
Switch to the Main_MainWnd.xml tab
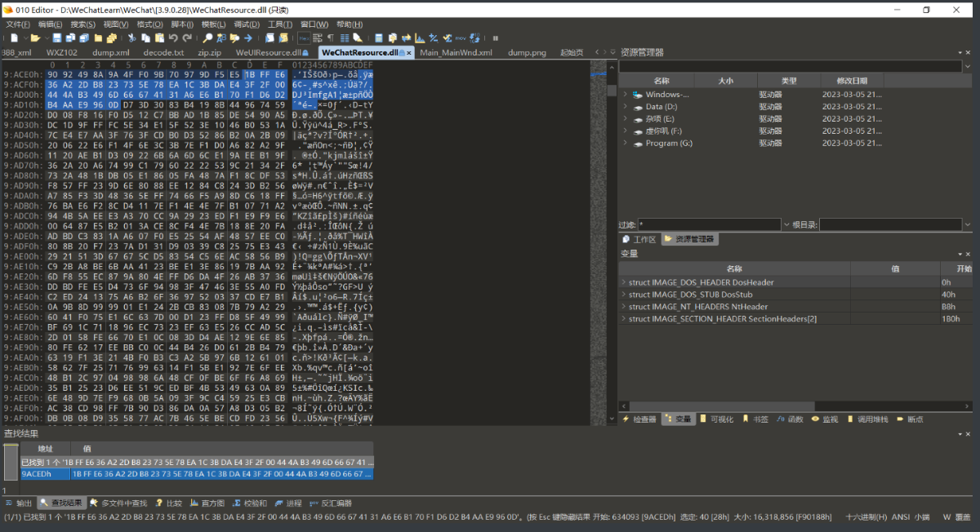(x=456, y=52)
